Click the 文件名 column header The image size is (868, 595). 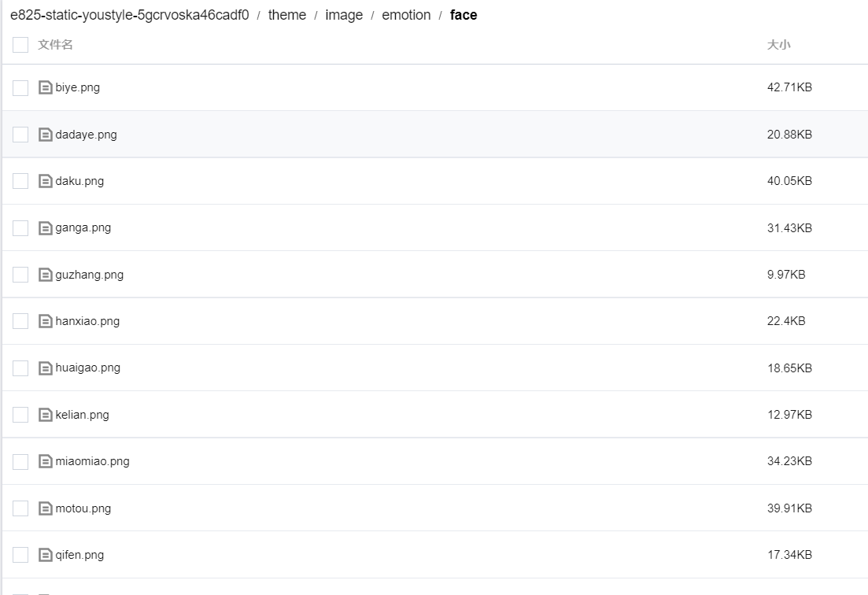click(x=55, y=45)
